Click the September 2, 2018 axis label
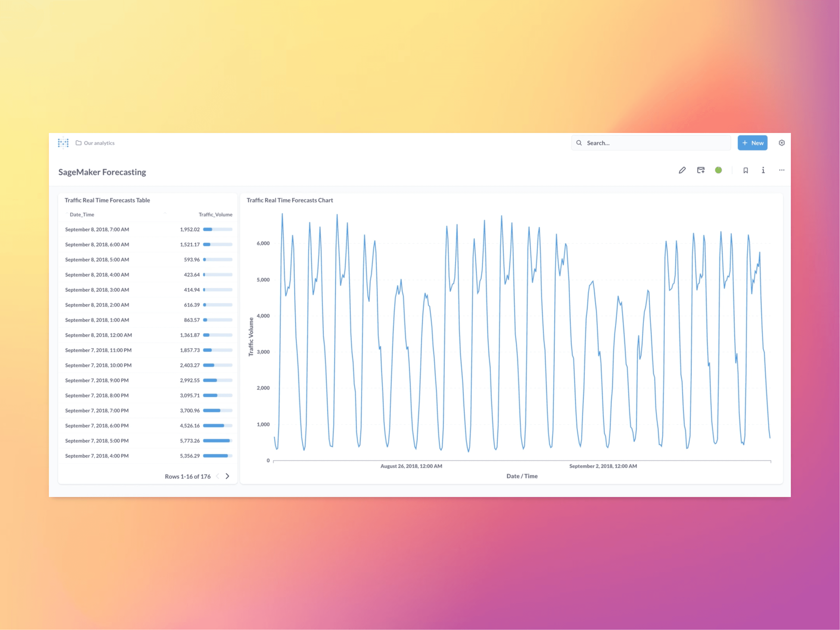Image resolution: width=840 pixels, height=630 pixels. (x=603, y=466)
